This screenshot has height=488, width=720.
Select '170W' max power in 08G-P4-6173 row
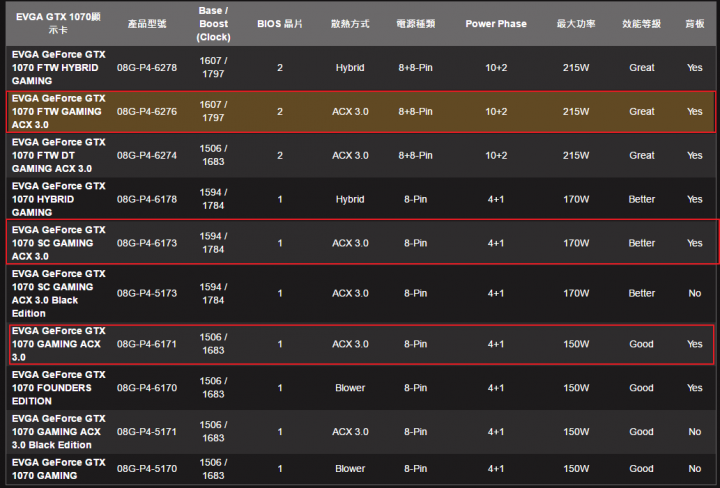[576, 243]
